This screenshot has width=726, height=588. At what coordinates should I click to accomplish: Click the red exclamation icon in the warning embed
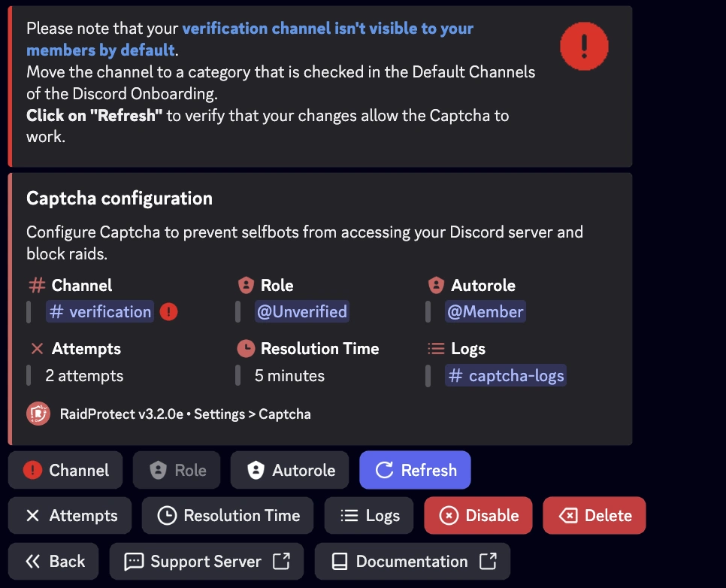point(584,46)
